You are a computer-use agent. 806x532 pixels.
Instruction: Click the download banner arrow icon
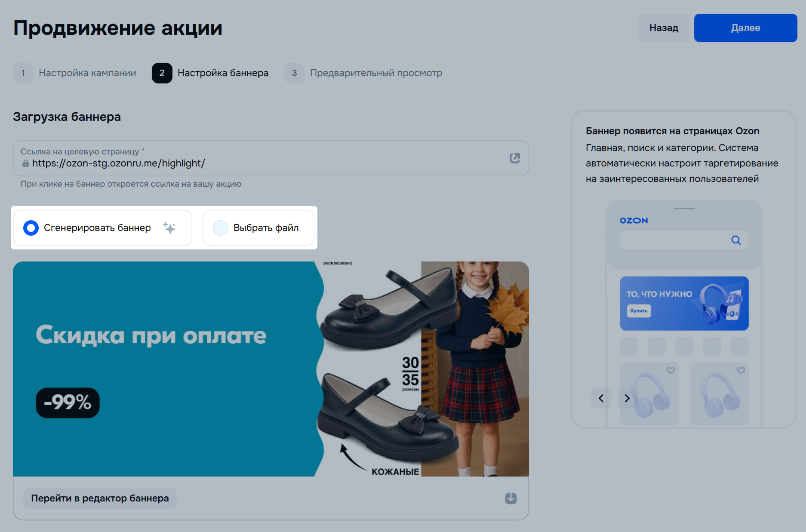click(511, 498)
